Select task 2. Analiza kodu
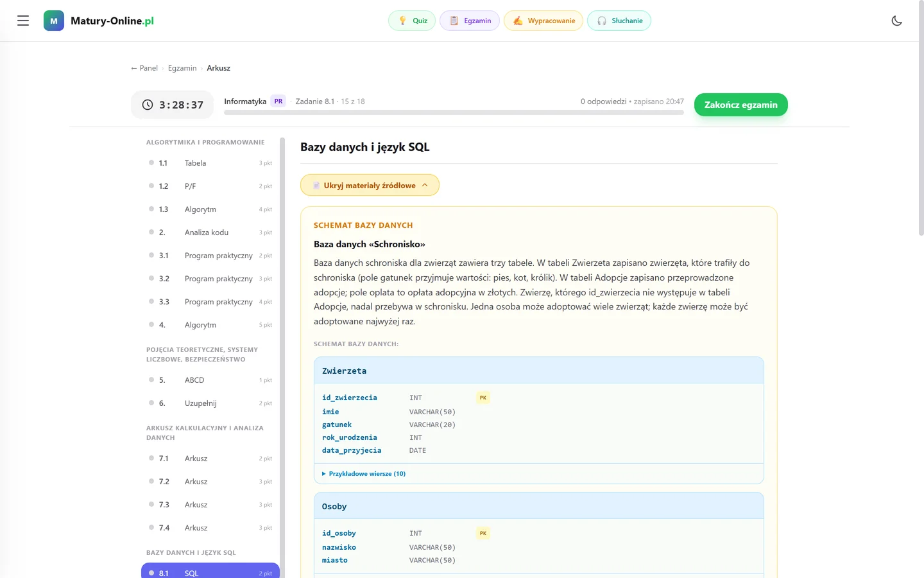 [x=210, y=232]
